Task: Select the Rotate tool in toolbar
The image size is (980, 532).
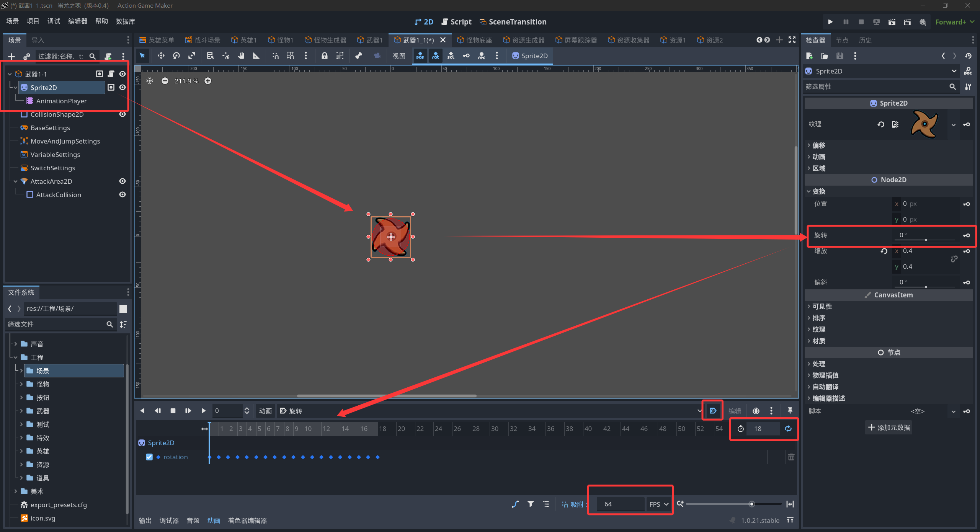Action: pos(176,56)
